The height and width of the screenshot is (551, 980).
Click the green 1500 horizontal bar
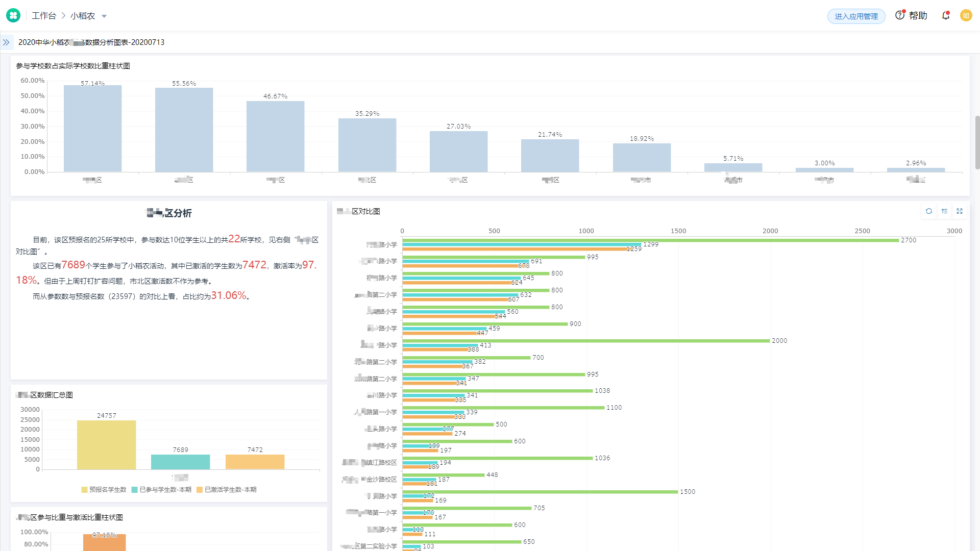click(540, 492)
